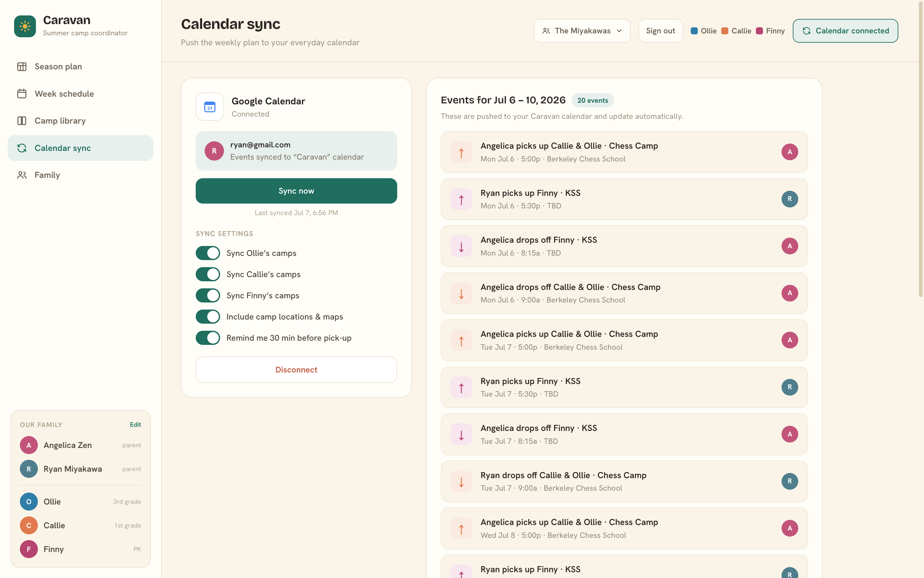Viewport: 924px width, 578px height.
Task: Click the Caravan sun logo icon
Action: coord(25,26)
